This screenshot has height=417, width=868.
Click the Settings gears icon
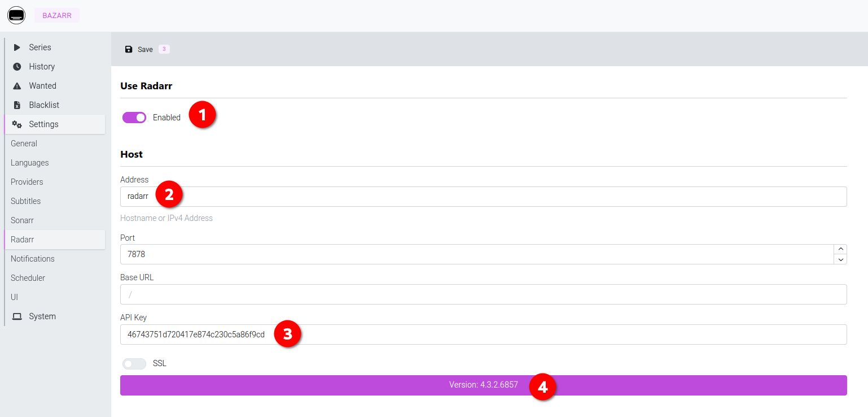tap(17, 124)
